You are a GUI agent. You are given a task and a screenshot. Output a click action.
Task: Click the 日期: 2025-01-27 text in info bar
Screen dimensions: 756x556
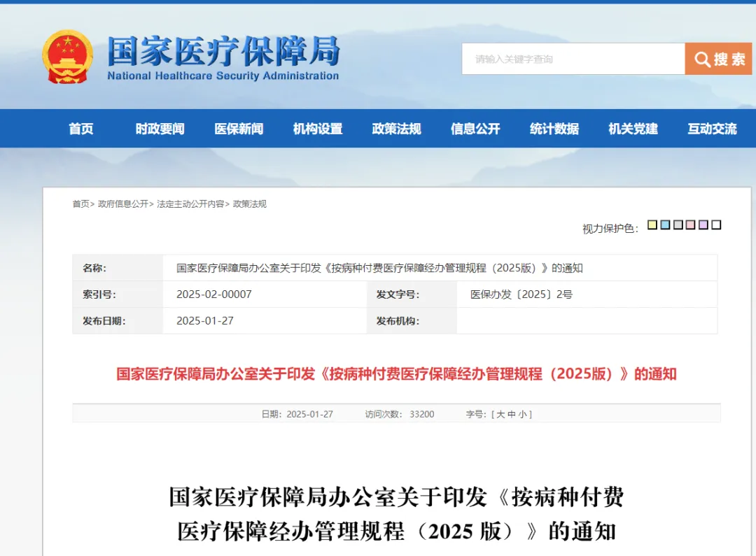coord(297,414)
